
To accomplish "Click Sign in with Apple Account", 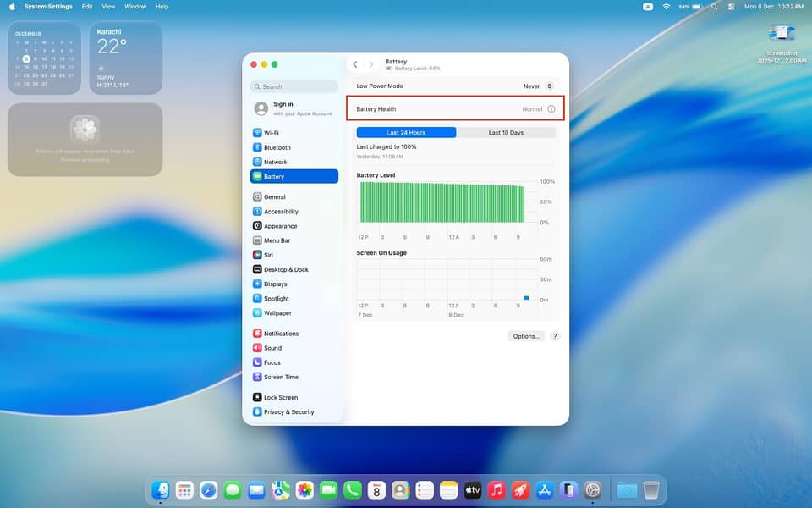I will click(294, 108).
